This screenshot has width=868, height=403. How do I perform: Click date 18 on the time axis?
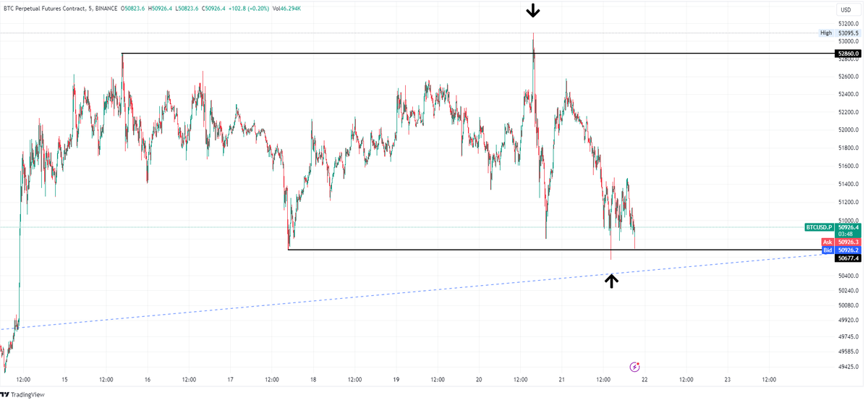313,379
